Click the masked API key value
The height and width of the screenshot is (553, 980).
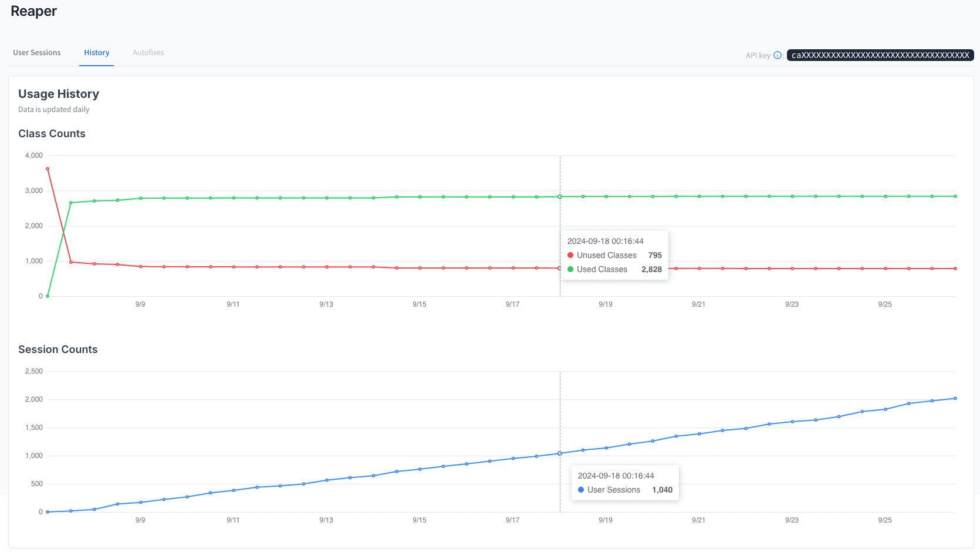880,55
